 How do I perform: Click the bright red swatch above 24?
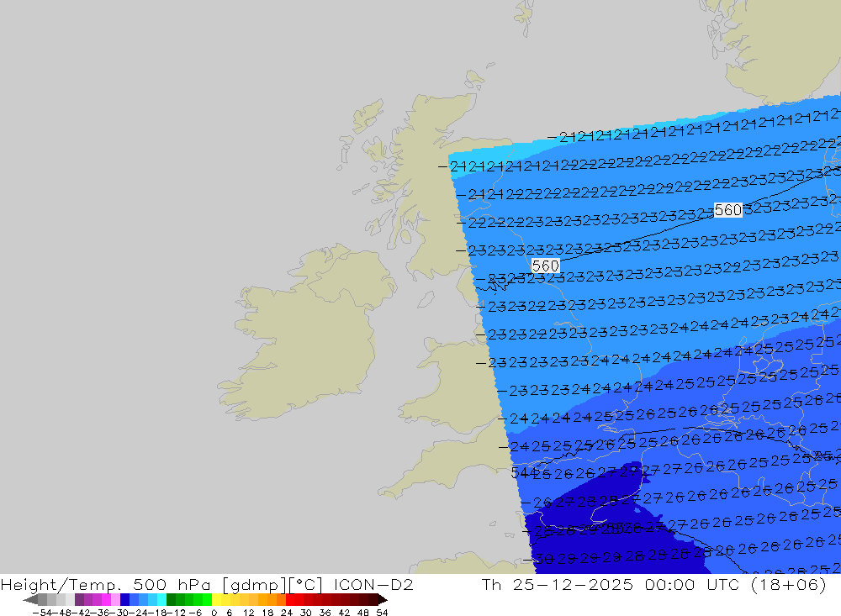[x=290, y=599]
